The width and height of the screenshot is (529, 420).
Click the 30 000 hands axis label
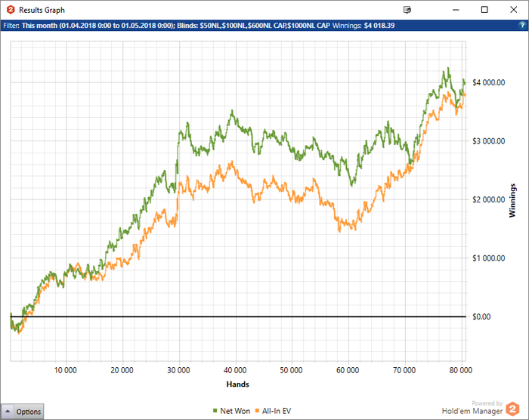178,370
